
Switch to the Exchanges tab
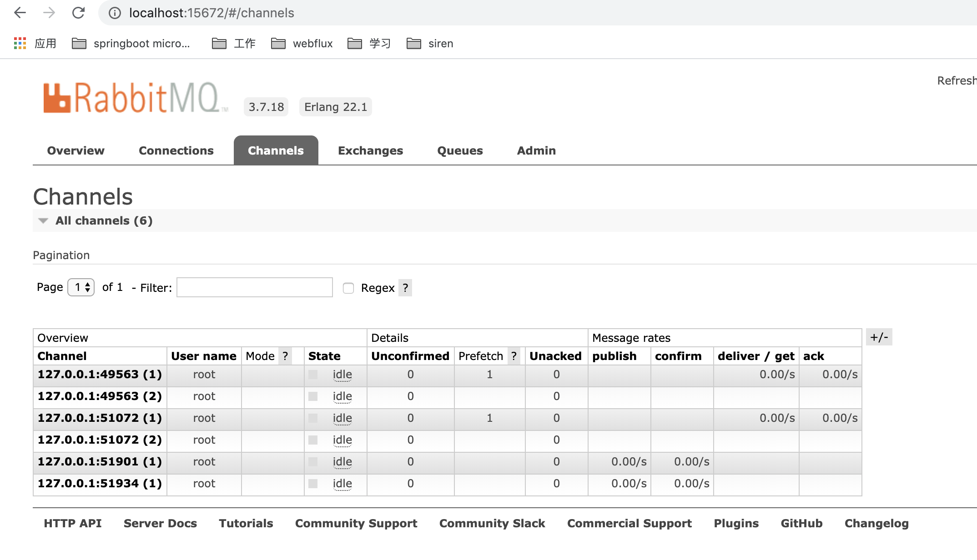coord(370,150)
